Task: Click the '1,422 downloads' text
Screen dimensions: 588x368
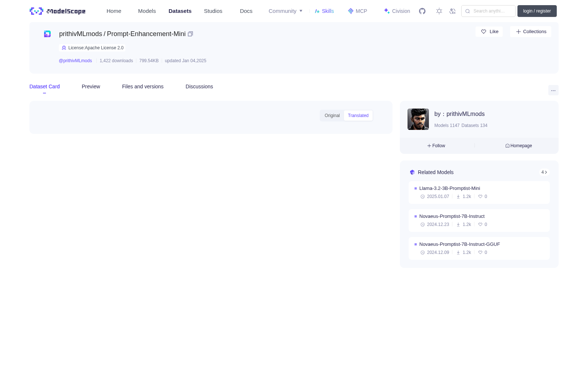Action: click(116, 61)
